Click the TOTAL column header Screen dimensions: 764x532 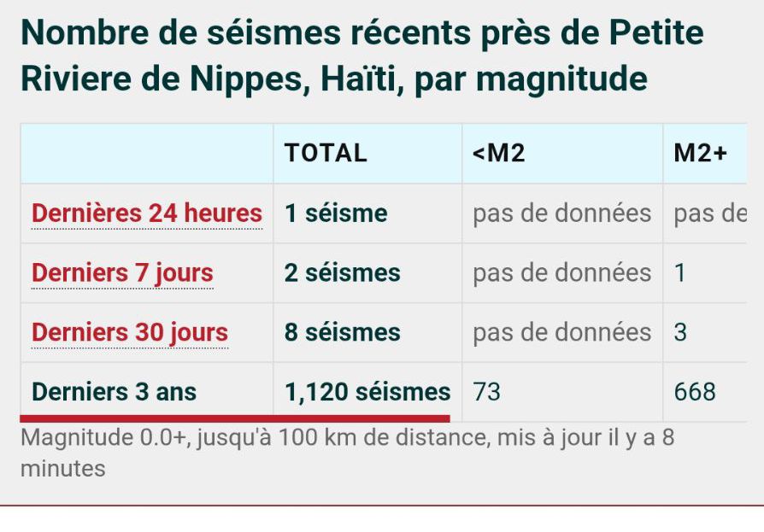click(x=326, y=153)
